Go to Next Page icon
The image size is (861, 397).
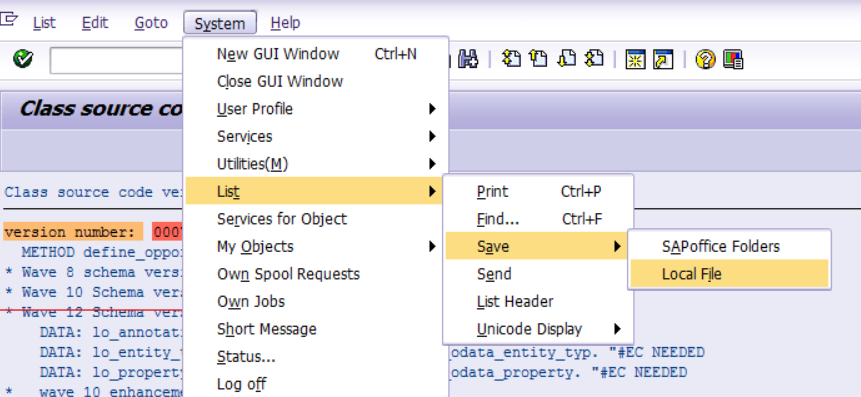(566, 59)
